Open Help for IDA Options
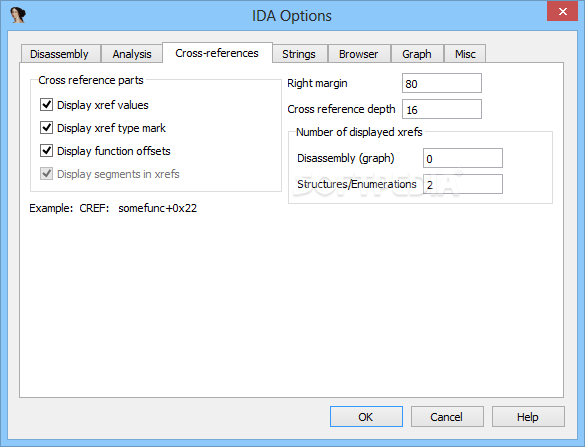 [528, 416]
